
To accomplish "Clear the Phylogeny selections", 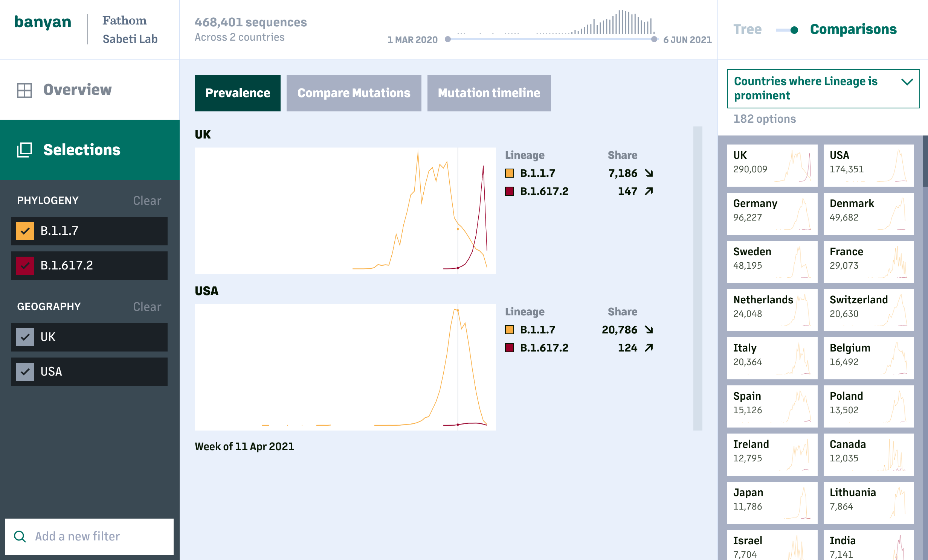I will (147, 201).
